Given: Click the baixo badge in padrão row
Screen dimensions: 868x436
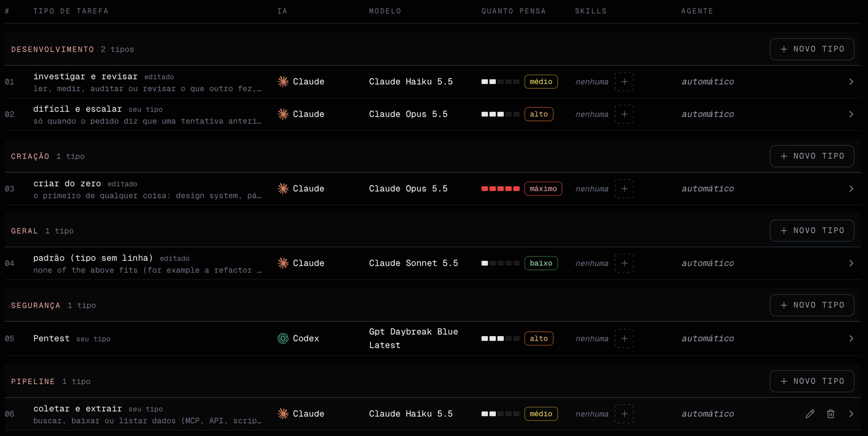Looking at the screenshot, I should 541,263.
